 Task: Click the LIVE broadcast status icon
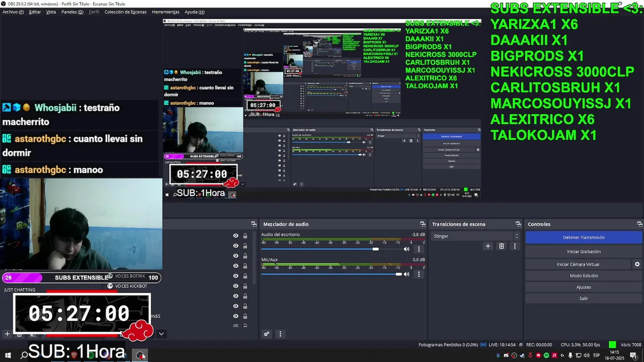pos(484,345)
